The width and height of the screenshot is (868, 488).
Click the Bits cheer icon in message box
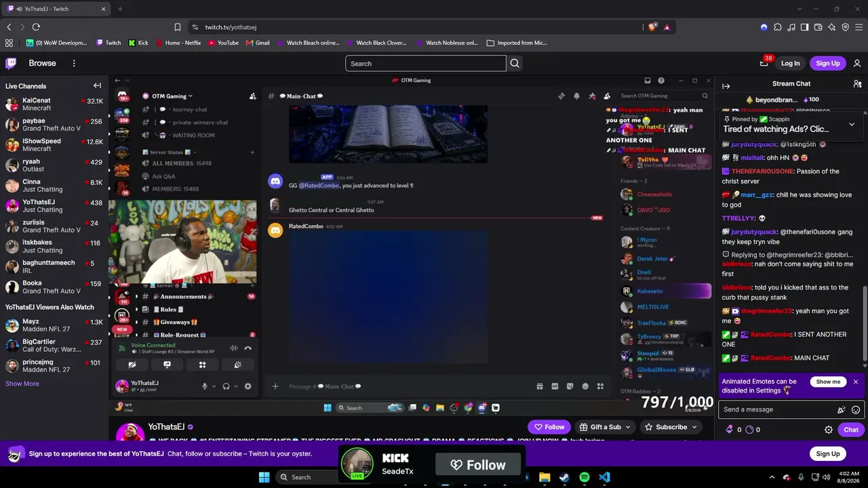point(842,409)
